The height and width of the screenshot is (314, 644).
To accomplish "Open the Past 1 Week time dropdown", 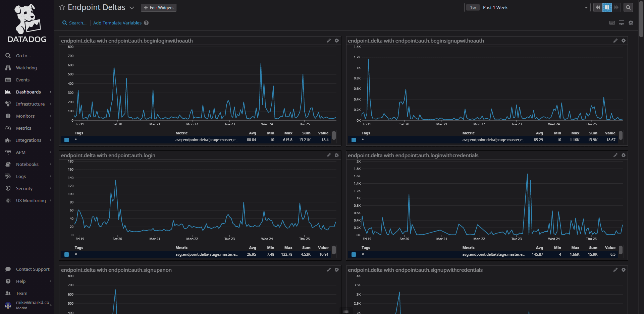I will click(527, 7).
